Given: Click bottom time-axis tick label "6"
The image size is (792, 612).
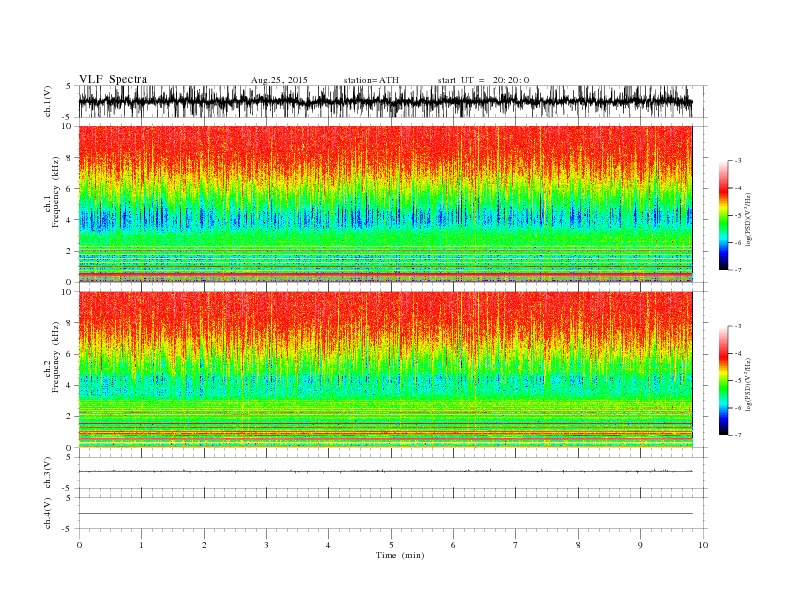Looking at the screenshot, I should tap(453, 545).
